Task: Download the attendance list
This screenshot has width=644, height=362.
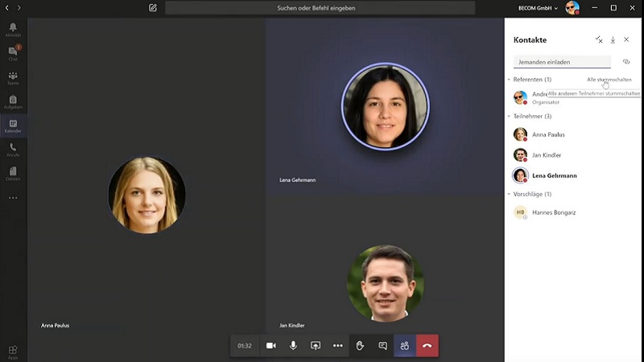Action: pyautogui.click(x=613, y=39)
